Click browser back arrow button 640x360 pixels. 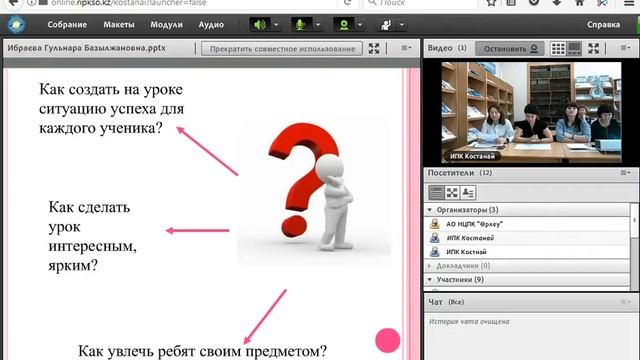tap(13, 3)
